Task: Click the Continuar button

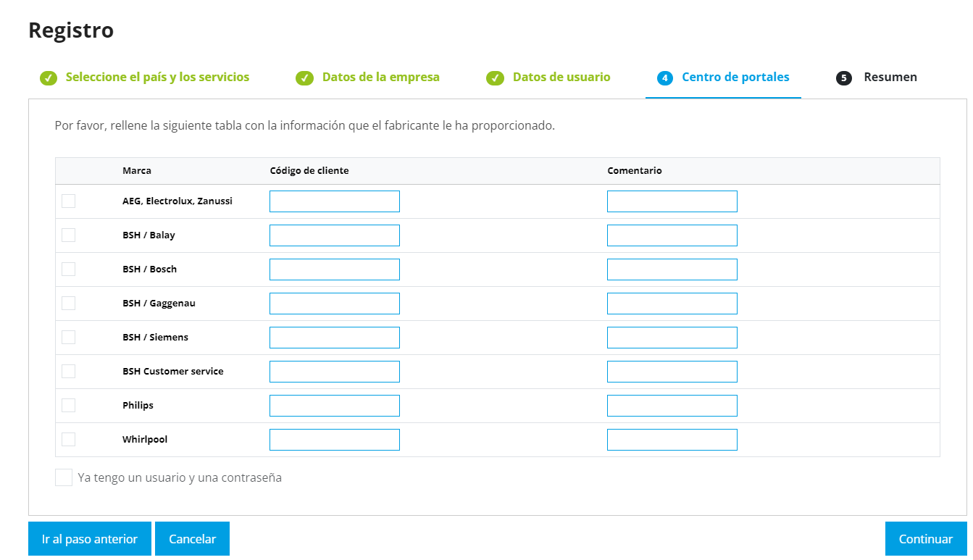Action: pos(926,539)
